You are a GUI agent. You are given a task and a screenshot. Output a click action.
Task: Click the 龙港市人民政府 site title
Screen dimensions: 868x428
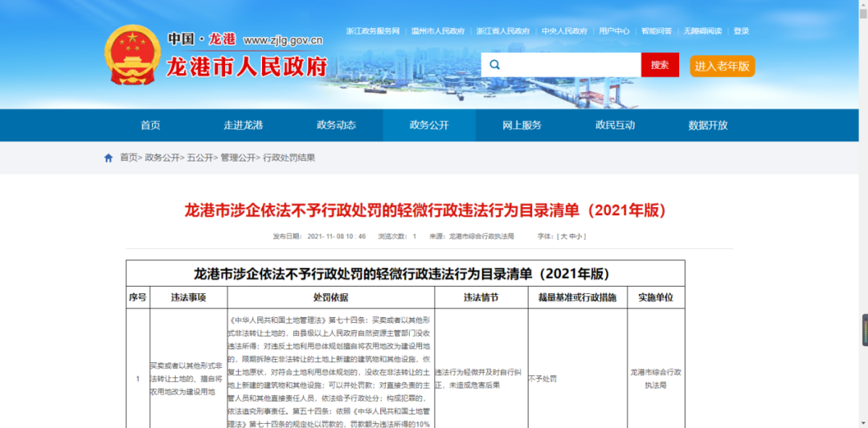pyautogui.click(x=247, y=67)
